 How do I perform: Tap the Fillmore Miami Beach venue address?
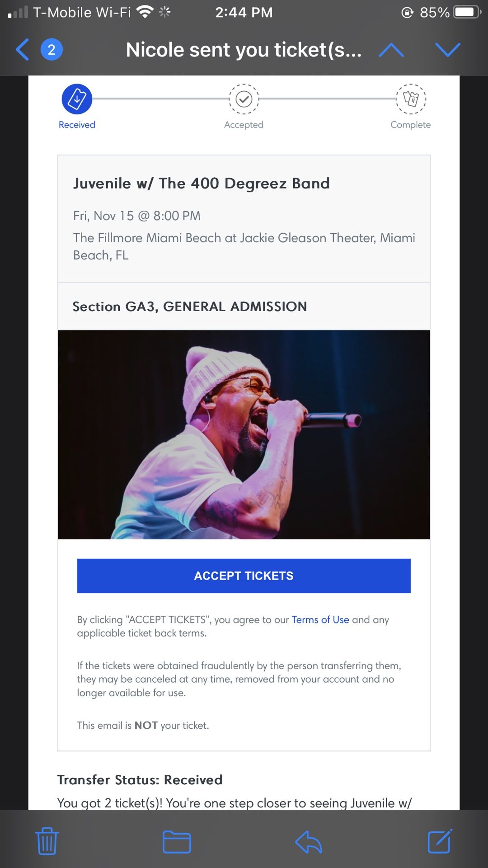coord(244,246)
